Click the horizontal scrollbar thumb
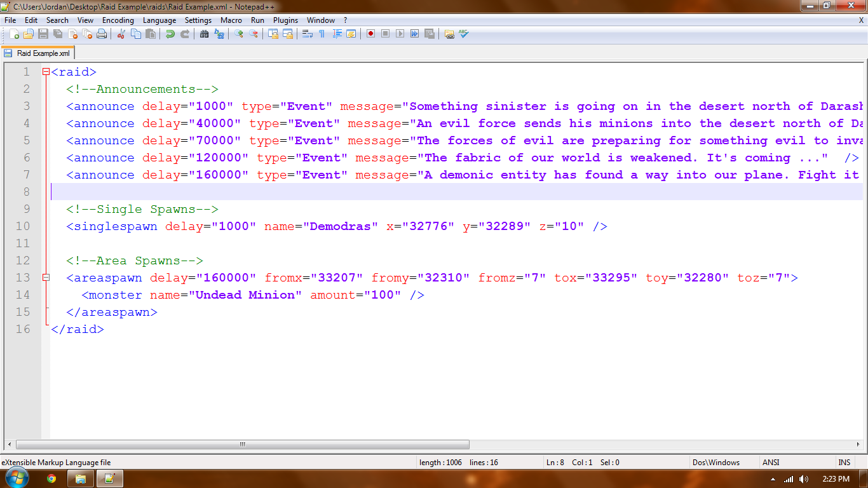The image size is (868, 488). [243, 445]
